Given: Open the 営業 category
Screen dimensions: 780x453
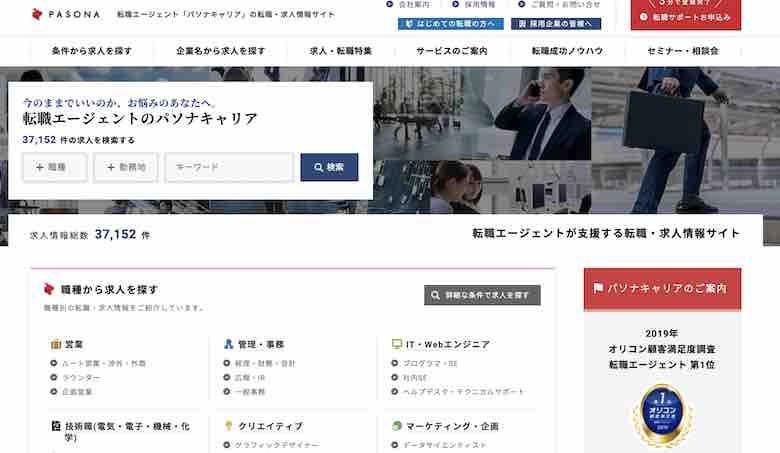Looking at the screenshot, I should pos(74,344).
